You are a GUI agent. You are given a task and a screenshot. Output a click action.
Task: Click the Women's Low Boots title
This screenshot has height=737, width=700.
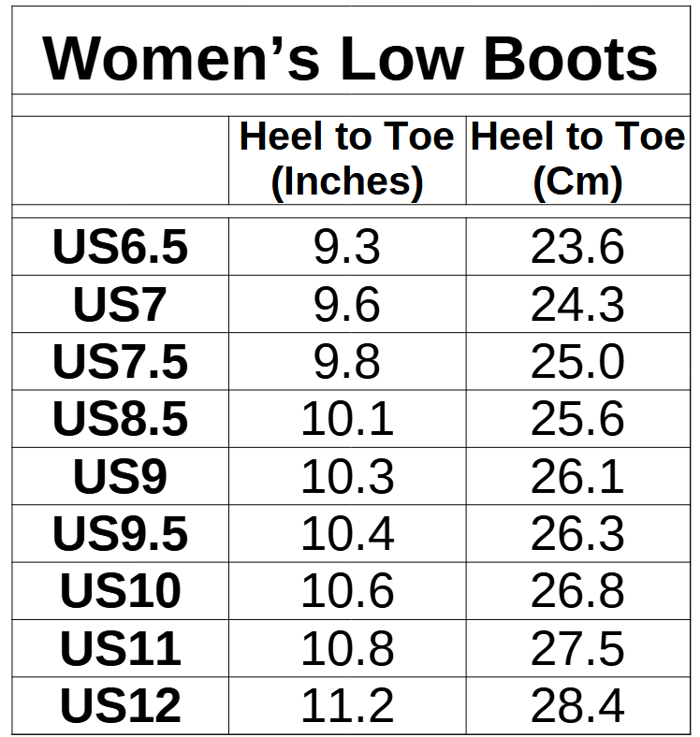coord(350,57)
